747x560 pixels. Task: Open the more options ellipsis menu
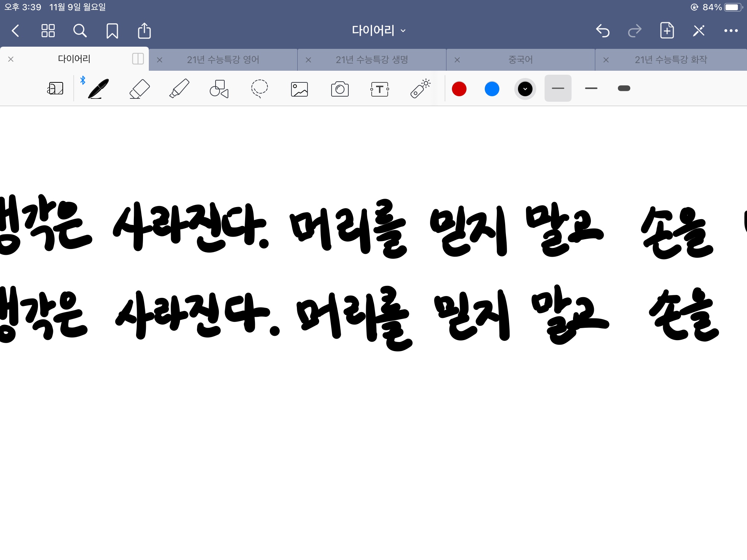731,31
